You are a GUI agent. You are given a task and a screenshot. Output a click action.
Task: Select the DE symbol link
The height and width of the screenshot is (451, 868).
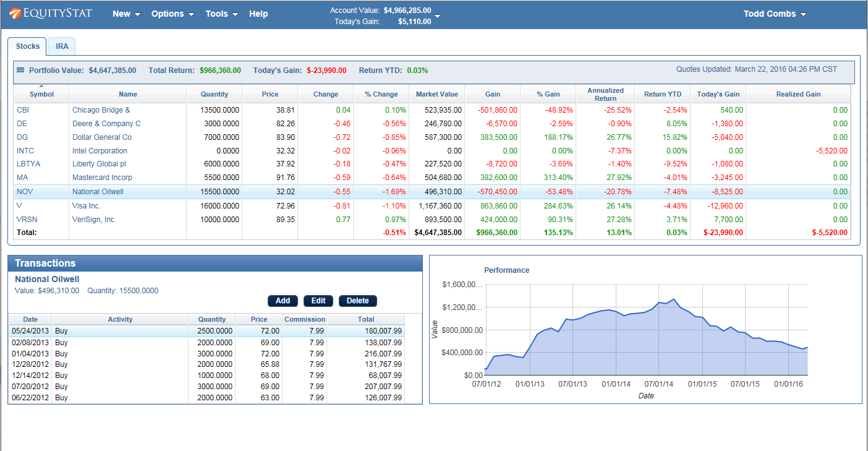pos(22,124)
